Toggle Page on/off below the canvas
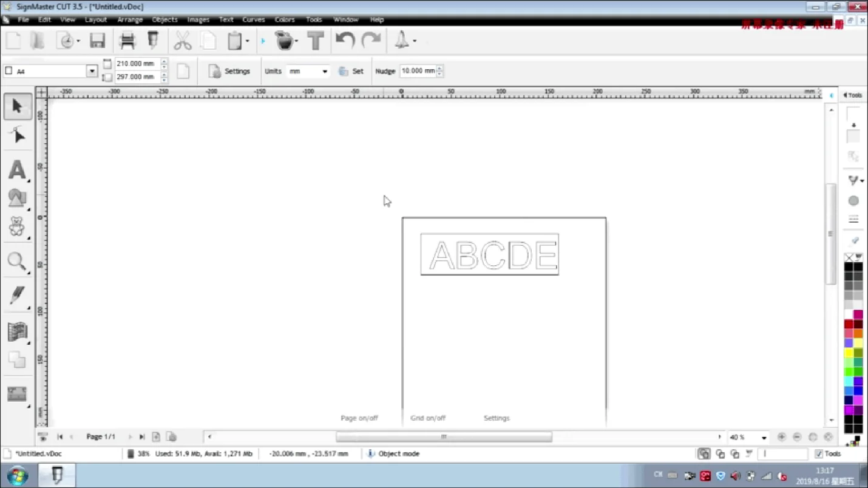The height and width of the screenshot is (488, 868). [x=359, y=418]
